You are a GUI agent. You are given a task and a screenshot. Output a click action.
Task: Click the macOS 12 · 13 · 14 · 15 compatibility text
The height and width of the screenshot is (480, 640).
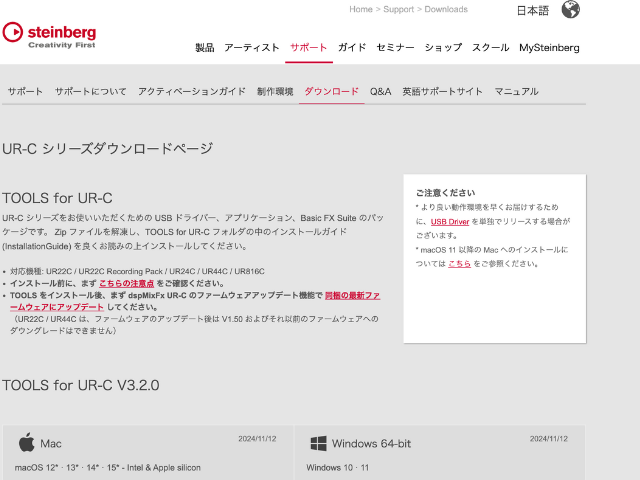click(x=108, y=467)
